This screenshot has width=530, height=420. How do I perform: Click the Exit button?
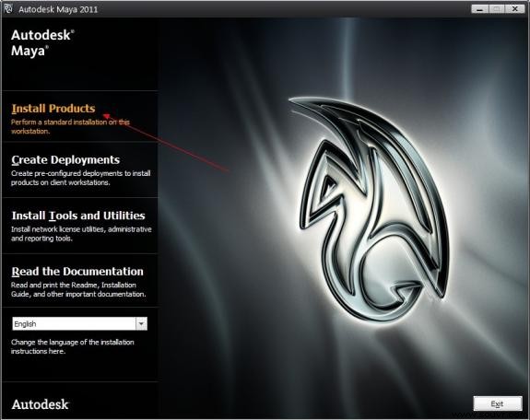point(497,403)
